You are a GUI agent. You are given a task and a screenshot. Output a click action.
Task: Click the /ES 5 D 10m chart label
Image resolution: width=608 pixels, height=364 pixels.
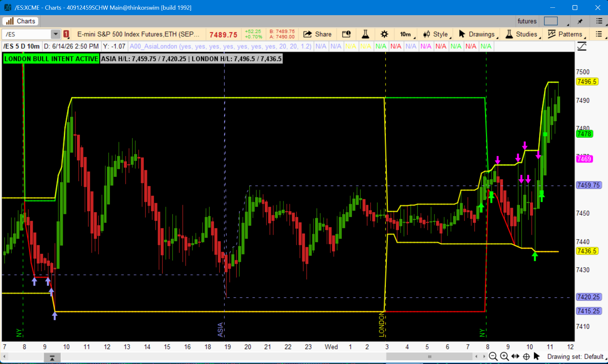tap(21, 46)
